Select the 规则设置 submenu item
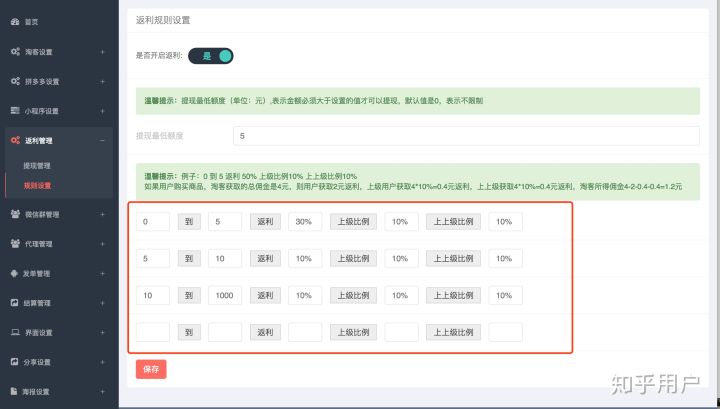 point(37,185)
